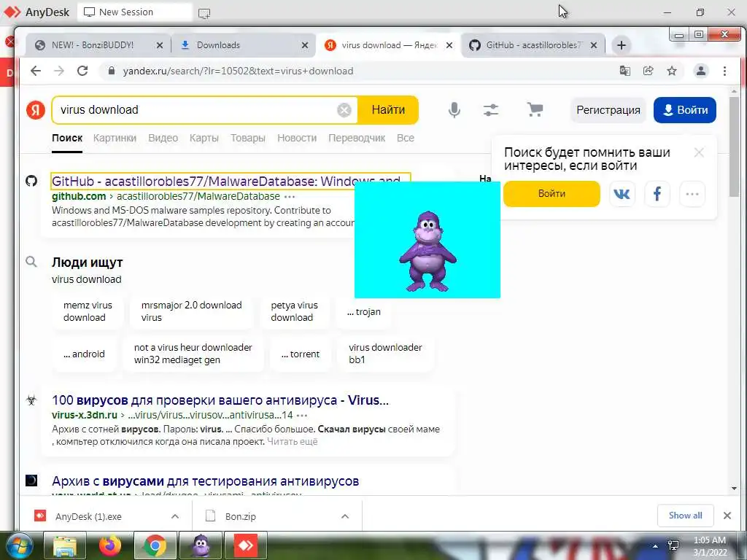Image resolution: width=747 pixels, height=560 pixels.
Task: Open the Все services tab
Action: pyautogui.click(x=406, y=138)
